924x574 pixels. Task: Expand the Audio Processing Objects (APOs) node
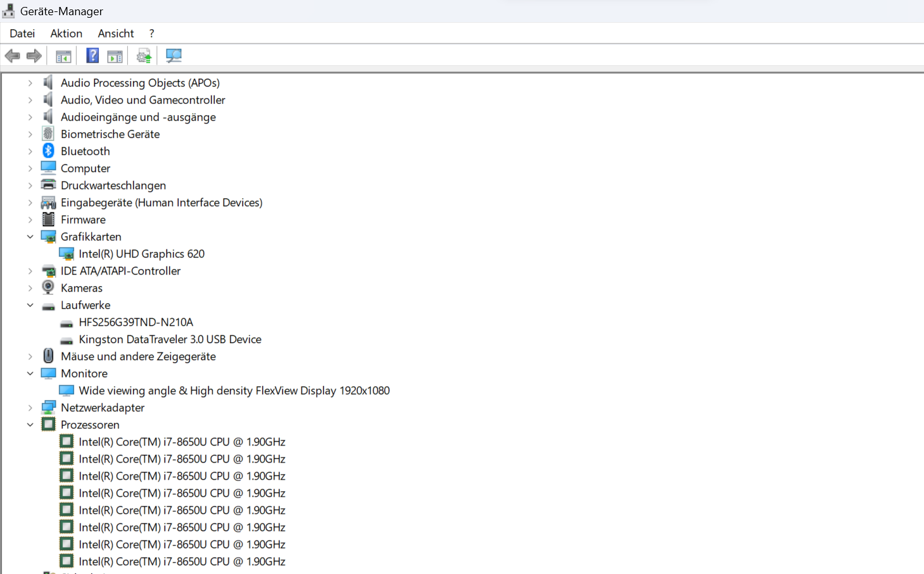[x=30, y=83]
